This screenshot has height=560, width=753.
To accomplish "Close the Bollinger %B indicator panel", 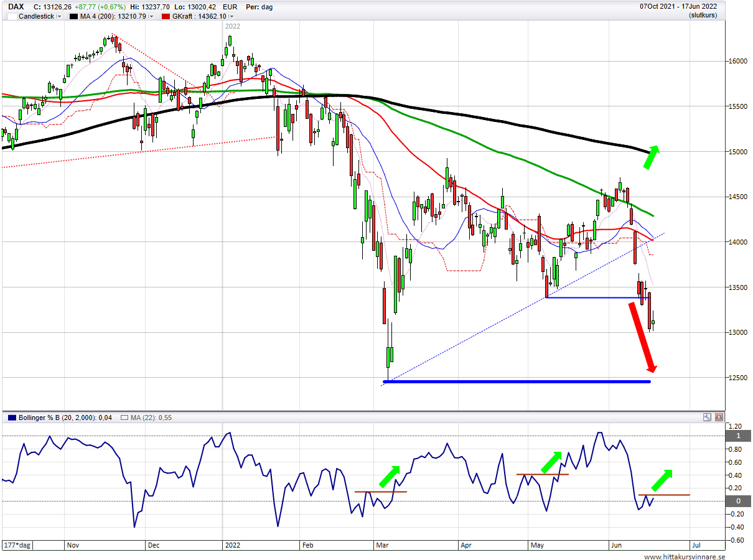I will pyautogui.click(x=719, y=417).
